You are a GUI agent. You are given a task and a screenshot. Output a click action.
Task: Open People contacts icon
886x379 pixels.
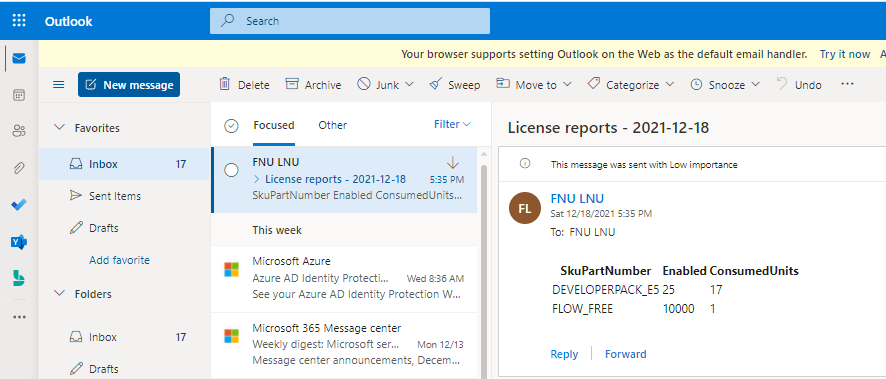pos(19,131)
